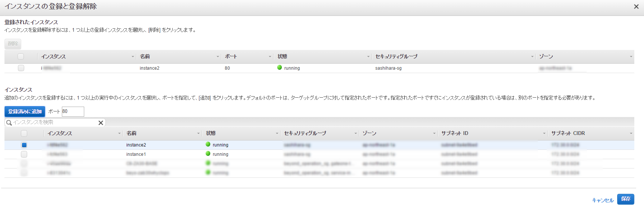Click instance2 name in lower table
This screenshot has width=644, height=208.
(x=136, y=145)
